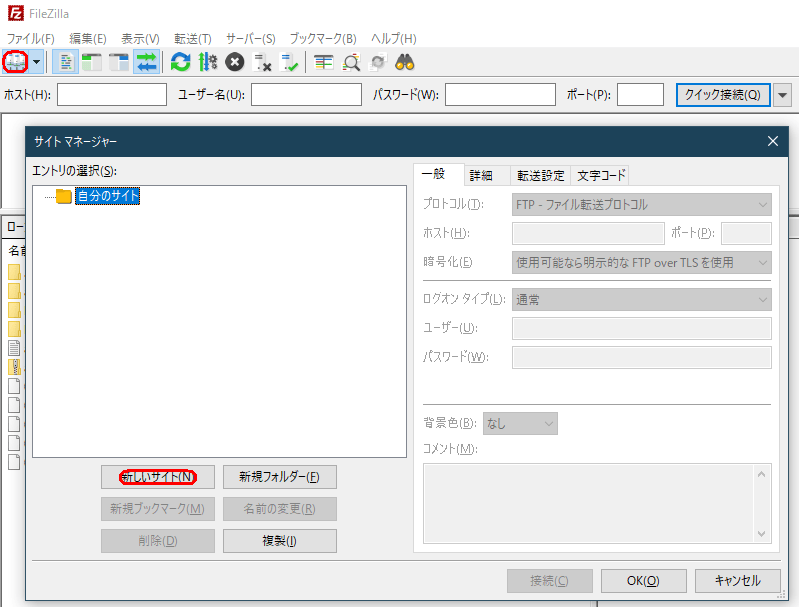799x607 pixels.
Task: Open the 表示(V) menu
Action: click(x=140, y=39)
